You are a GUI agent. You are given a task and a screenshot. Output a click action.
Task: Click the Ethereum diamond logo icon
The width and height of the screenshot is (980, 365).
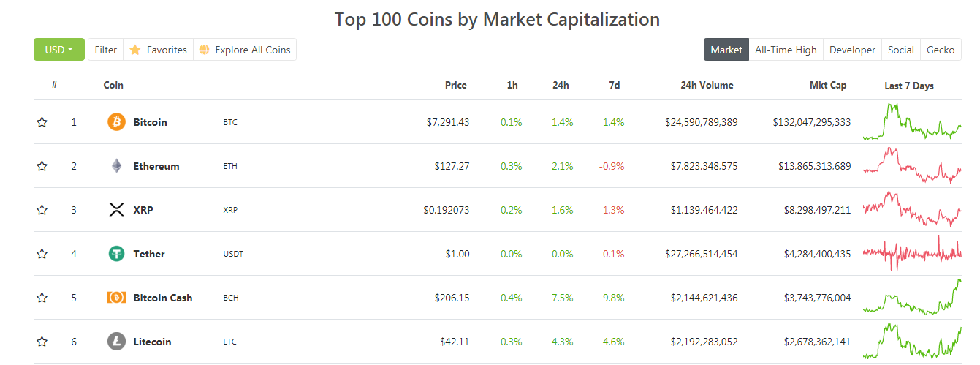116,166
